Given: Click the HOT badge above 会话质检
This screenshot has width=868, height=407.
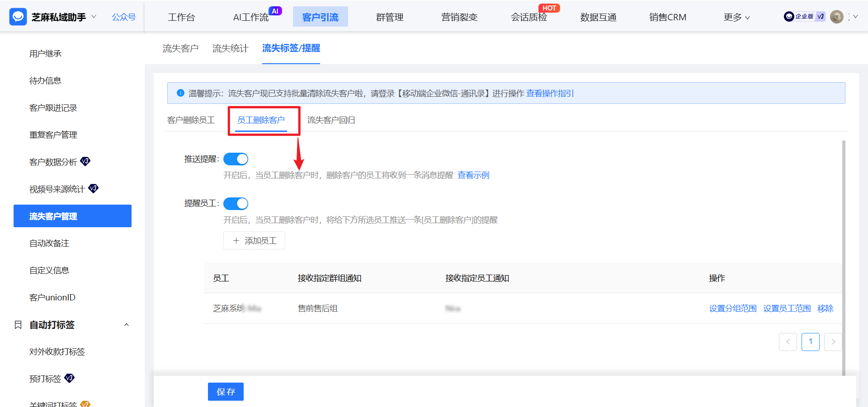Looking at the screenshot, I should 549,8.
